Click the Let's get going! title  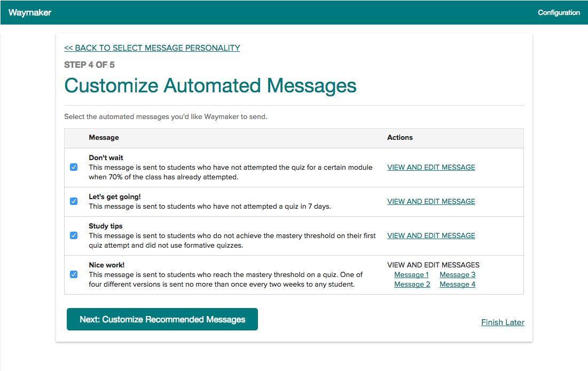115,197
